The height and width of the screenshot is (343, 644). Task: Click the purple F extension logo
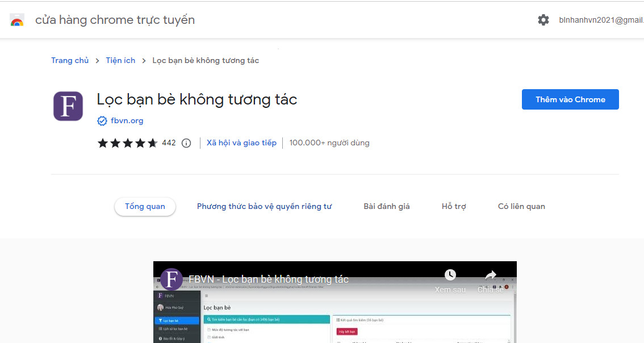click(68, 106)
